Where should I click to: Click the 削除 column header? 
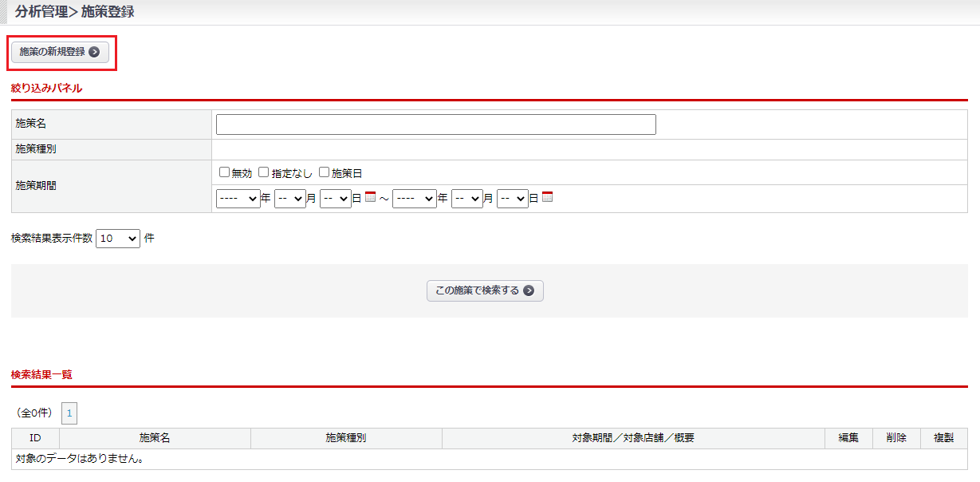[x=896, y=438]
